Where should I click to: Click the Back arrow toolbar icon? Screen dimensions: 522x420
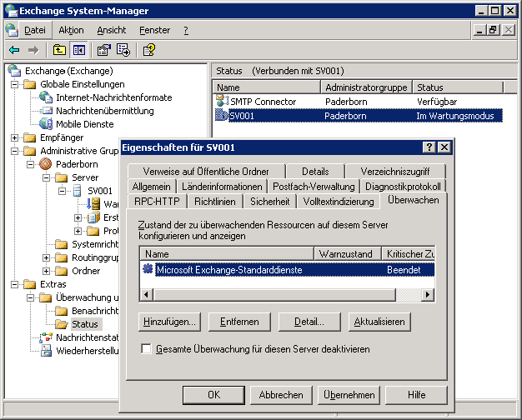[x=14, y=50]
